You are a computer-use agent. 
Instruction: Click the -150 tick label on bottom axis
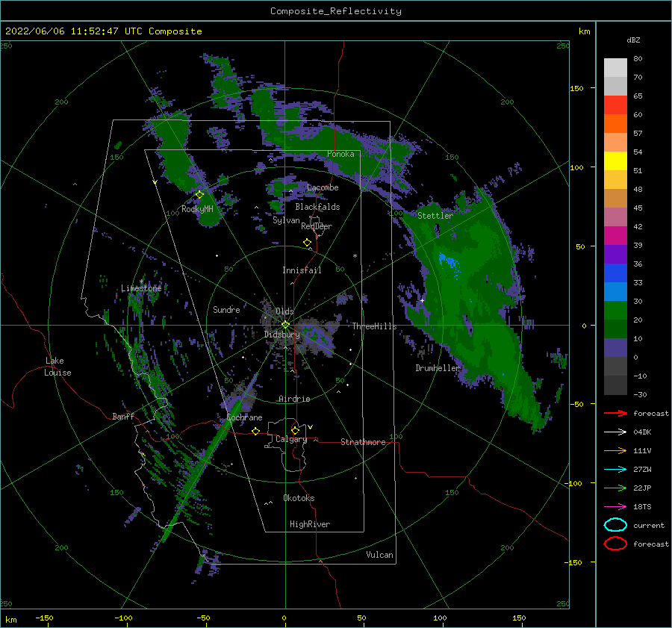44,618
